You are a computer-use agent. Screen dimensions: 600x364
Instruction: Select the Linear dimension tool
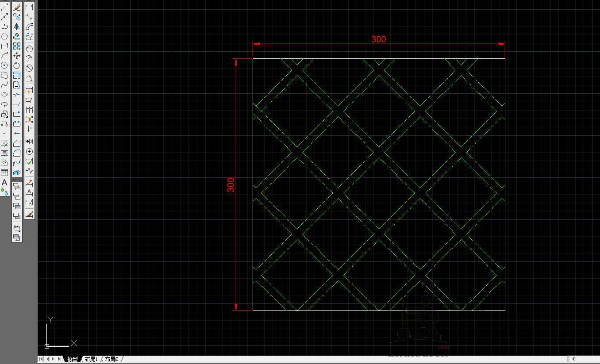29,7
